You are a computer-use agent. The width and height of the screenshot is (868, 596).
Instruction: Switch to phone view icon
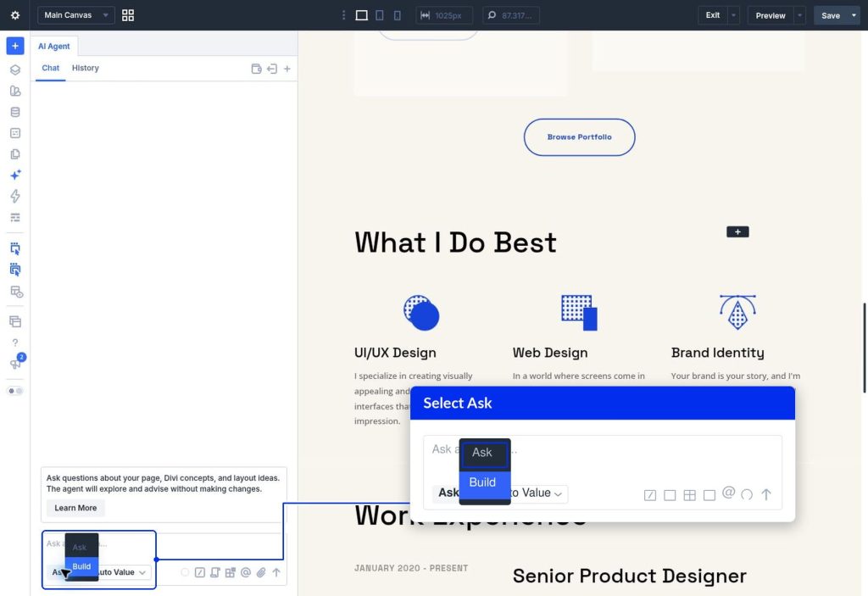pos(397,15)
